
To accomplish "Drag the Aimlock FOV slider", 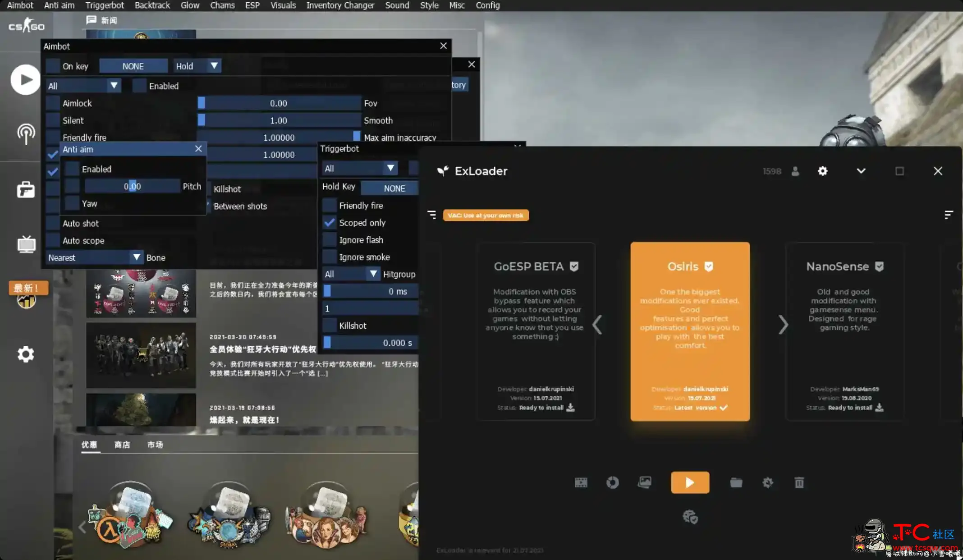I will pos(201,103).
